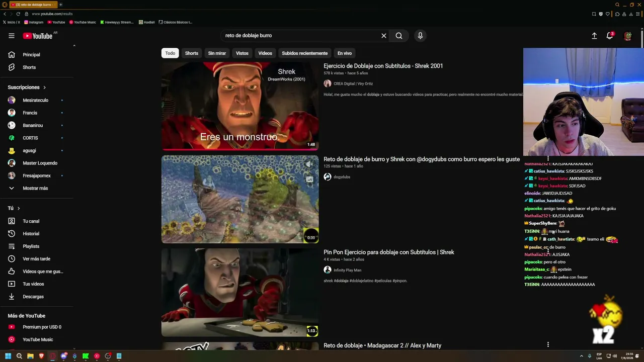Expand the Tú section header
Screen dimensions: 644x362
(14, 208)
